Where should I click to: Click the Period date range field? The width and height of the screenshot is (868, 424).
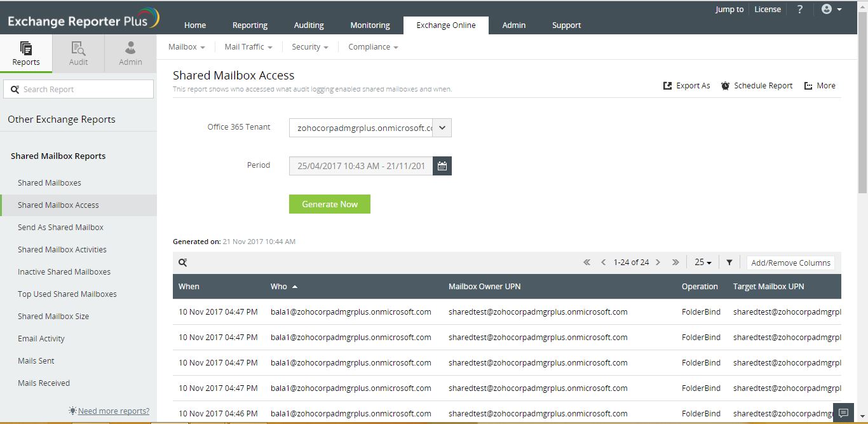[x=361, y=166]
